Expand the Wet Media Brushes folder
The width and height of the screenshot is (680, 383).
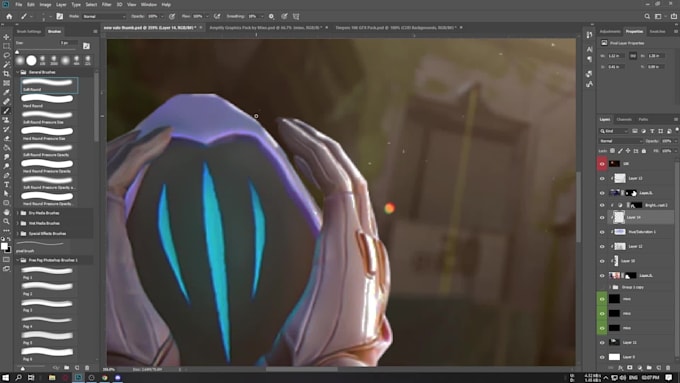[x=18, y=223]
